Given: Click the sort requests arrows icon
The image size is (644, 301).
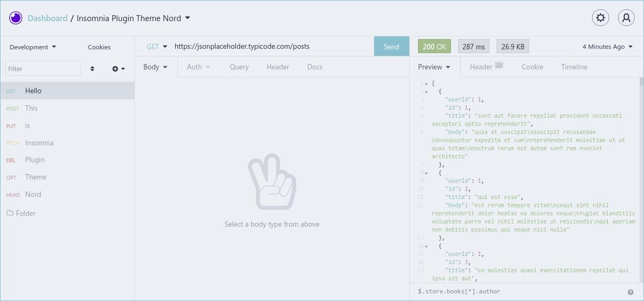Looking at the screenshot, I should [x=92, y=68].
